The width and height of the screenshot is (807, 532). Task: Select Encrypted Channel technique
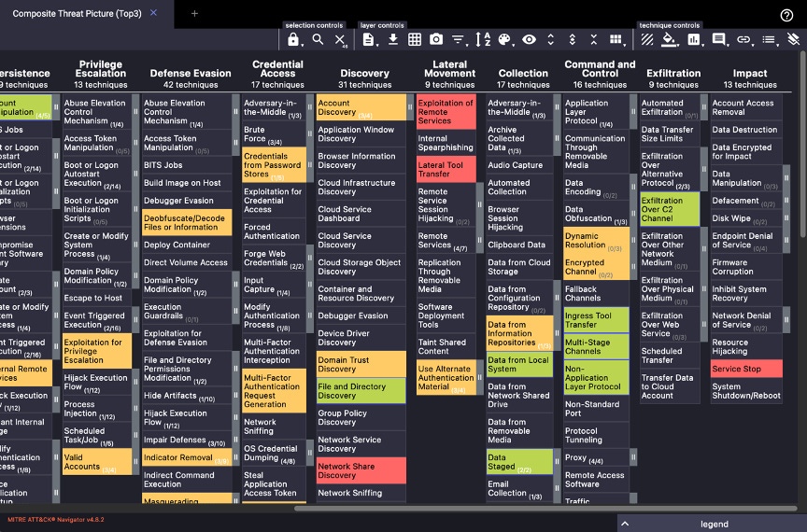[x=596, y=267]
